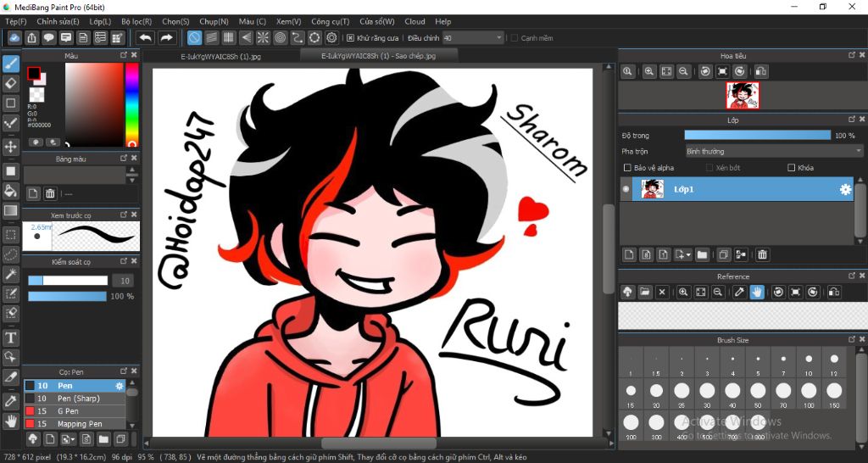Choose brush size 50 preset
868x463 pixels.
coord(758,394)
